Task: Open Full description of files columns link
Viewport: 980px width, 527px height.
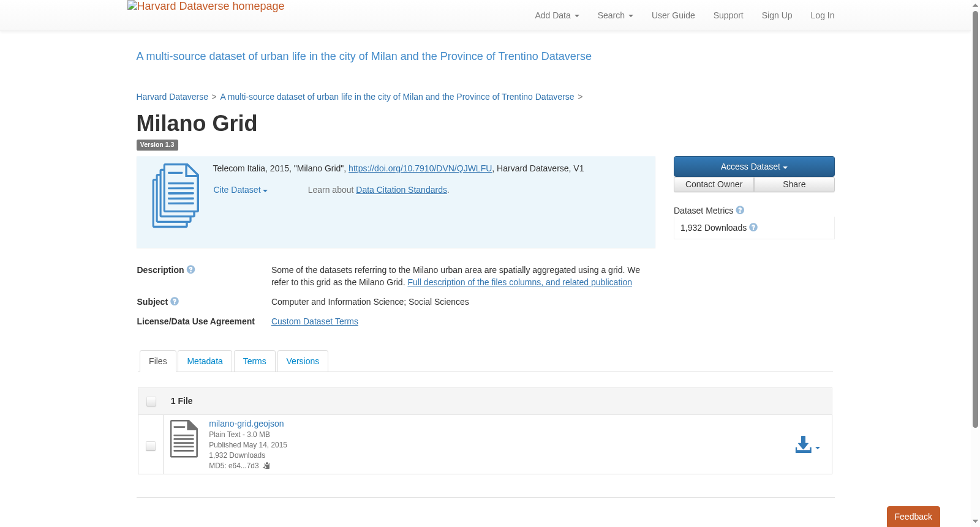Action: 519,282
